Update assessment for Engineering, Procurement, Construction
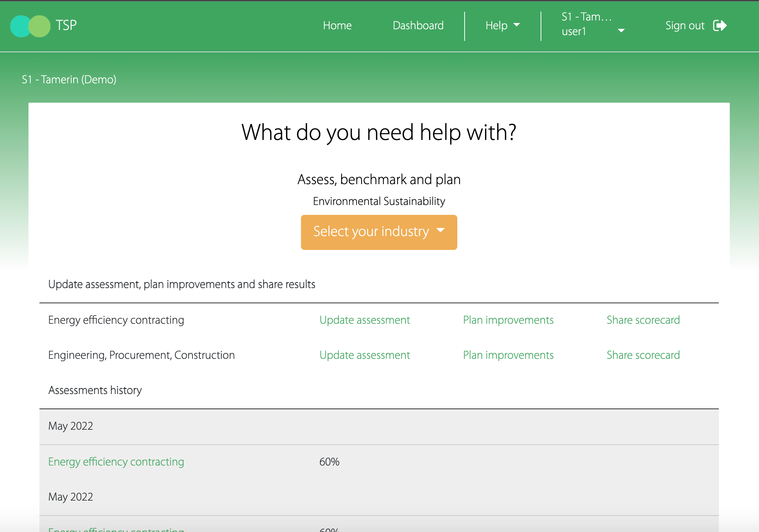The image size is (759, 532). click(365, 355)
